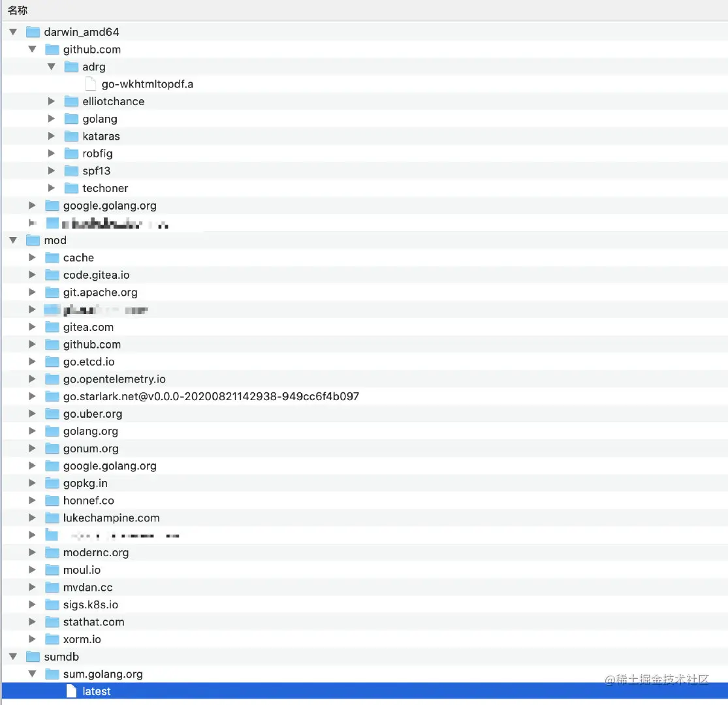Expand the golang folder under github.com

point(52,119)
